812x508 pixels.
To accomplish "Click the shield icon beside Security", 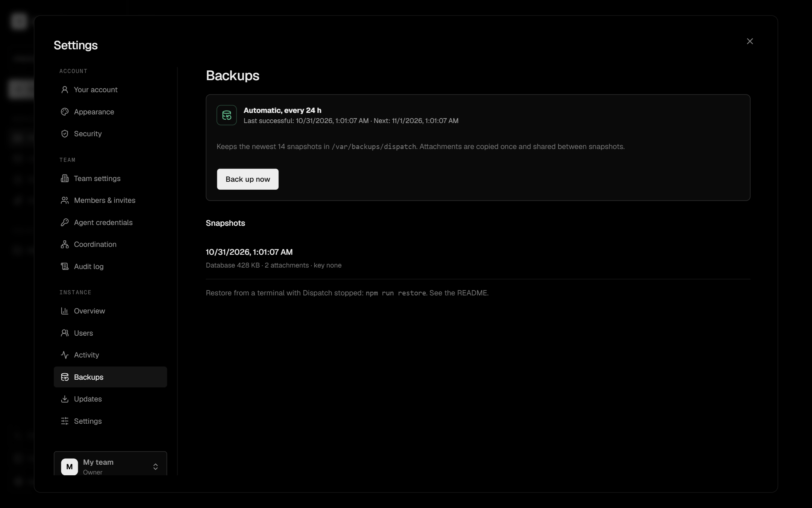I will [x=65, y=134].
